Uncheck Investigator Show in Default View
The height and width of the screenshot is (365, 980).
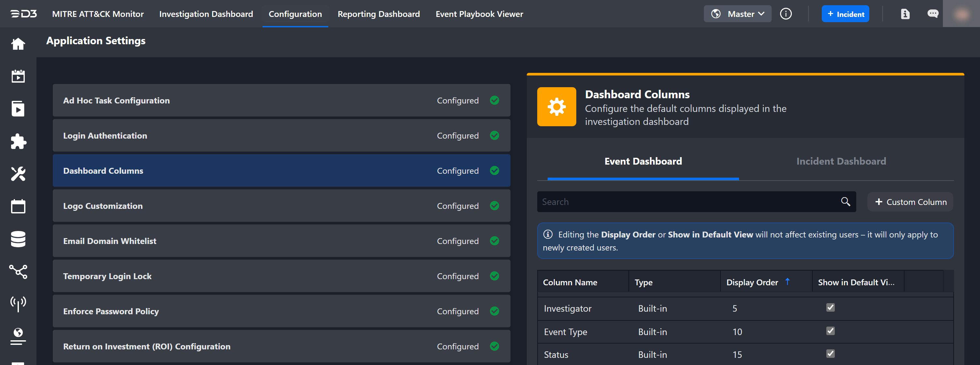tap(830, 308)
